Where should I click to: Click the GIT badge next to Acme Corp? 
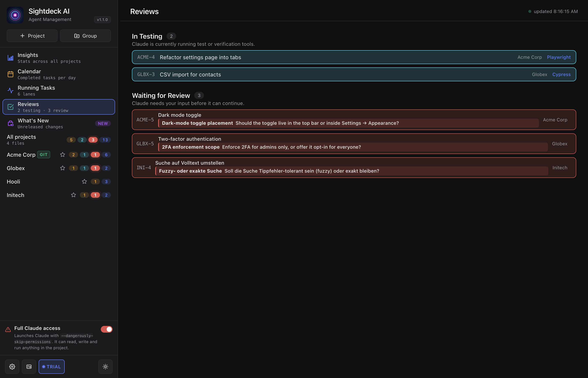[44, 155]
